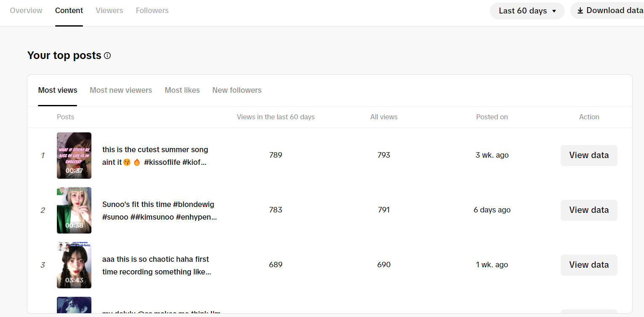Select the Most new viewers tab

click(121, 90)
